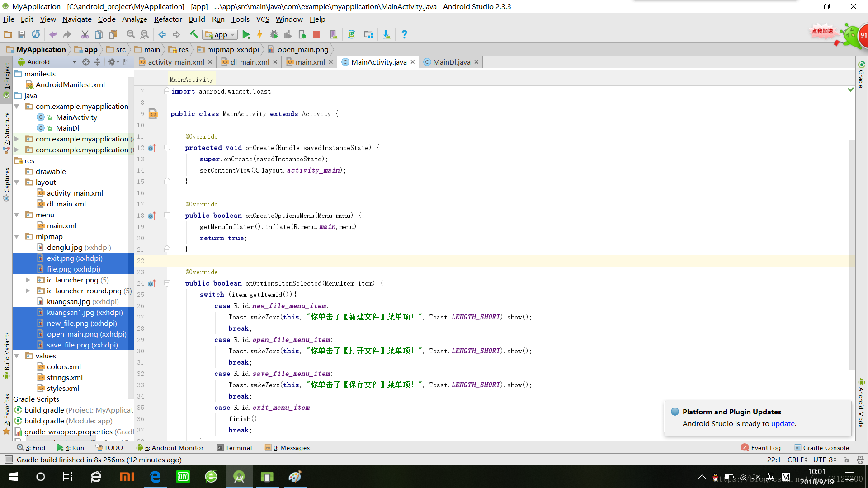Click the Apply Changes lightning icon
This screenshot has width=868, height=488.
click(x=259, y=34)
